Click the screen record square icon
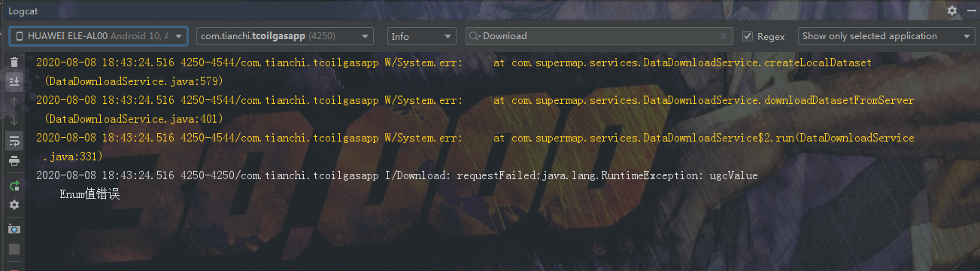 14,248
